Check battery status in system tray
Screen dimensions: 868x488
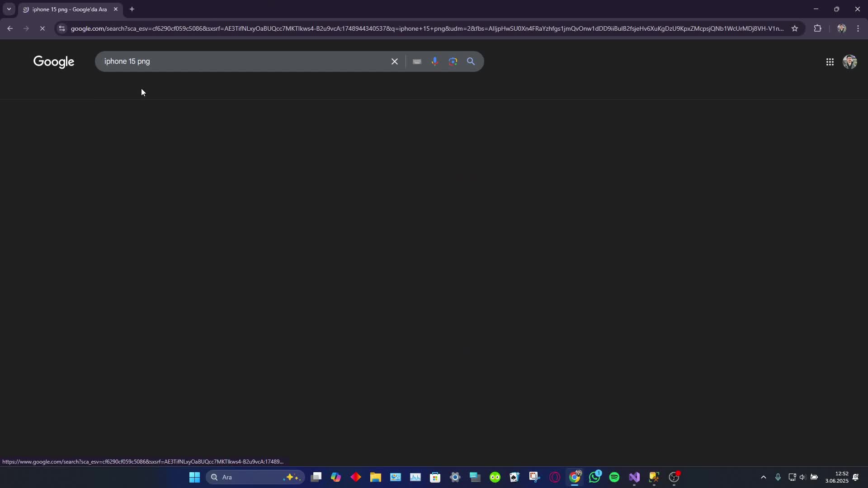[x=814, y=477]
